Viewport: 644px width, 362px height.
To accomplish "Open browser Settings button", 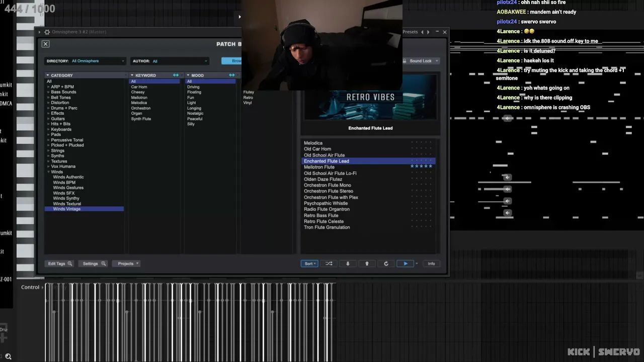I will click(94, 263).
